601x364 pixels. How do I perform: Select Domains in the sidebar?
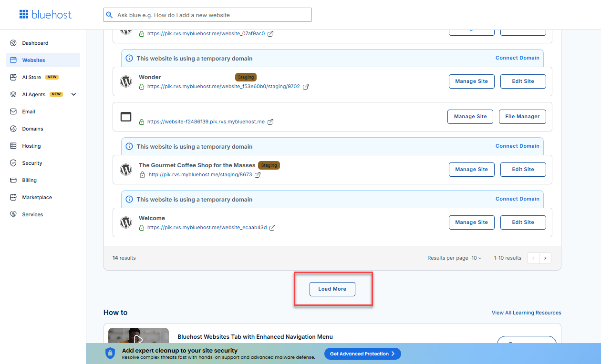tap(43, 129)
